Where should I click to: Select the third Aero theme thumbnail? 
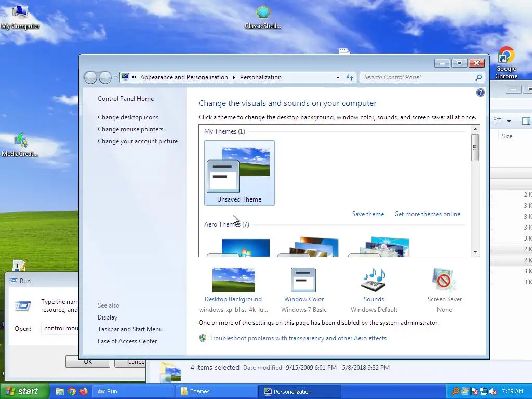[x=379, y=247]
